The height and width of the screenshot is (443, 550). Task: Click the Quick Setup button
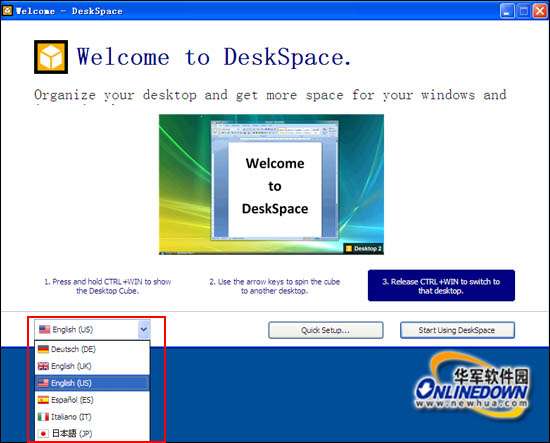pyautogui.click(x=326, y=330)
